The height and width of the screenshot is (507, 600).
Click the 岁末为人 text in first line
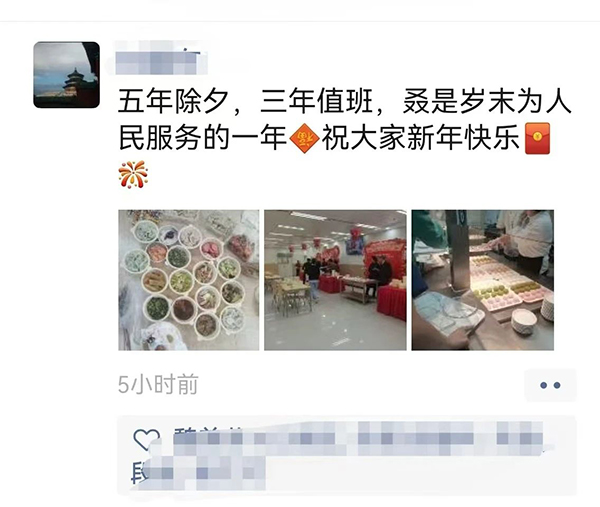point(515,103)
